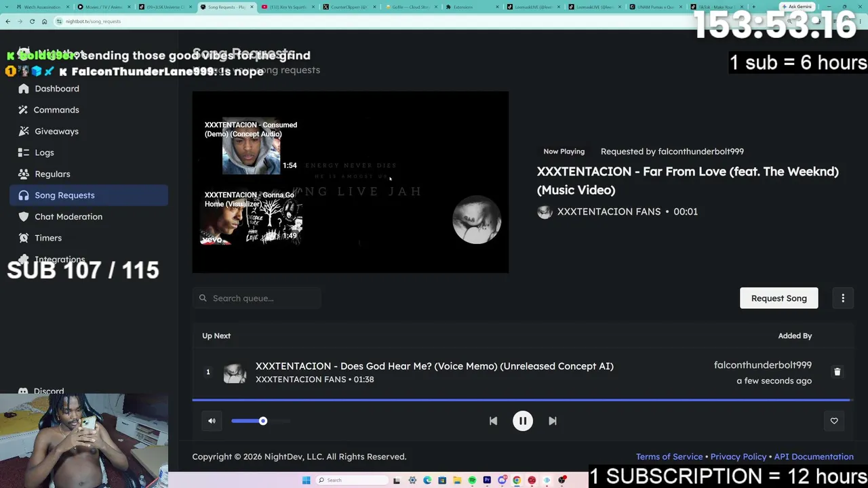
Task: Go to Commands in the sidebar
Action: [89, 110]
